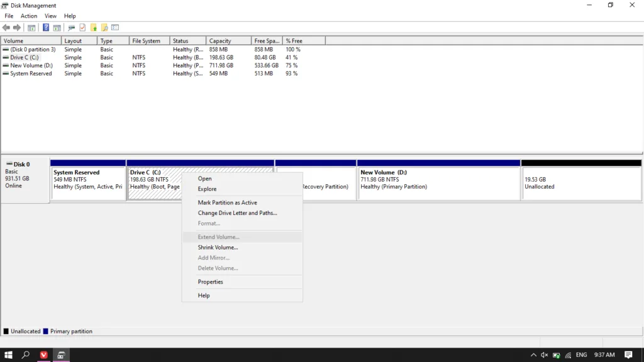644x362 pixels.
Task: Click the disk drive icon in the toolbar
Action: (71, 28)
